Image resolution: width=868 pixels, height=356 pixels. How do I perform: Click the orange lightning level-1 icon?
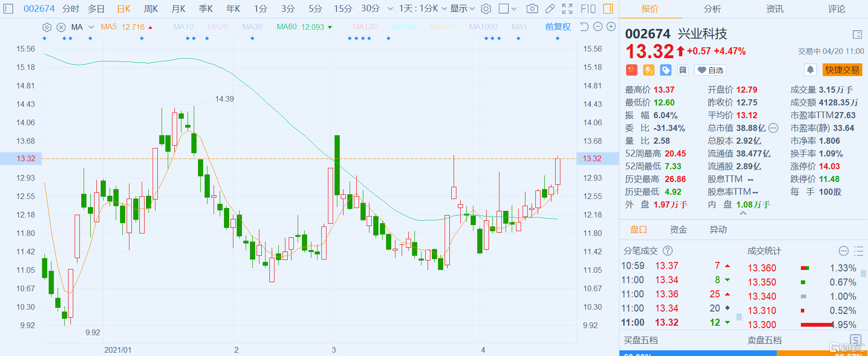649,70
